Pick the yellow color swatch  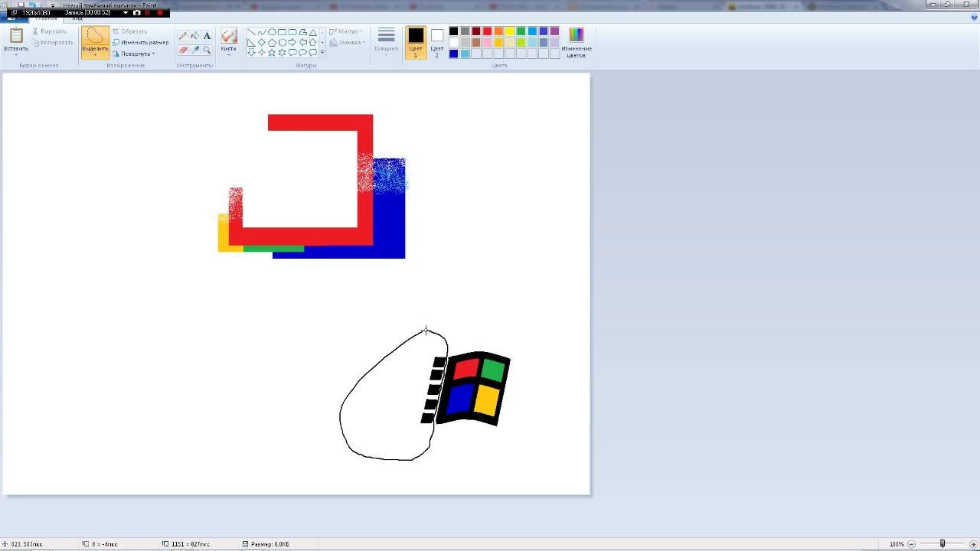point(509,31)
